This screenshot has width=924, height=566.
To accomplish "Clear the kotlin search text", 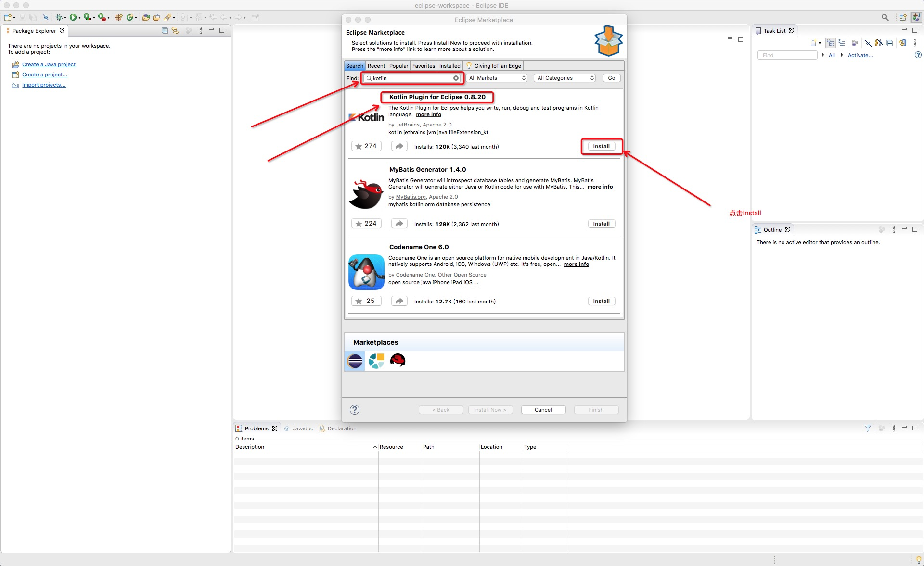I will (456, 78).
